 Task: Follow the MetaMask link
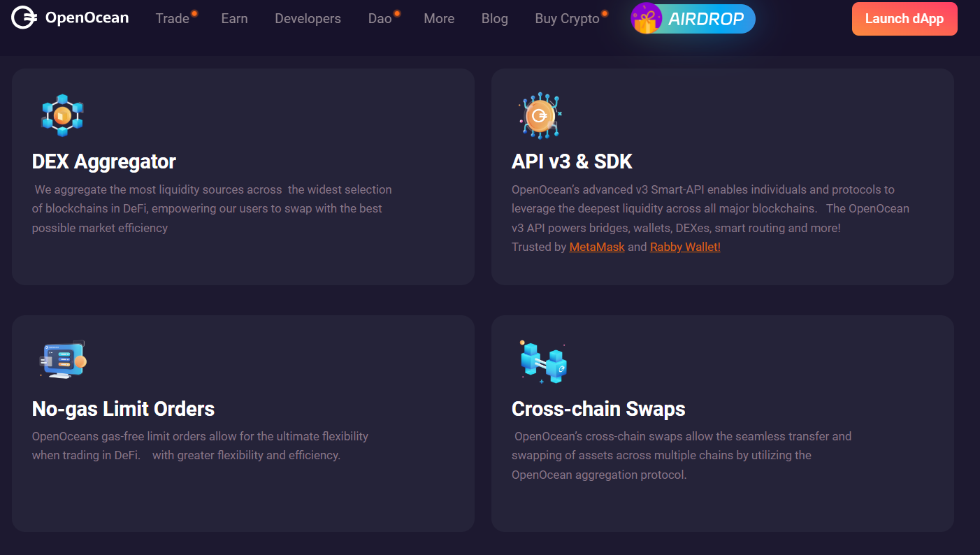point(597,246)
